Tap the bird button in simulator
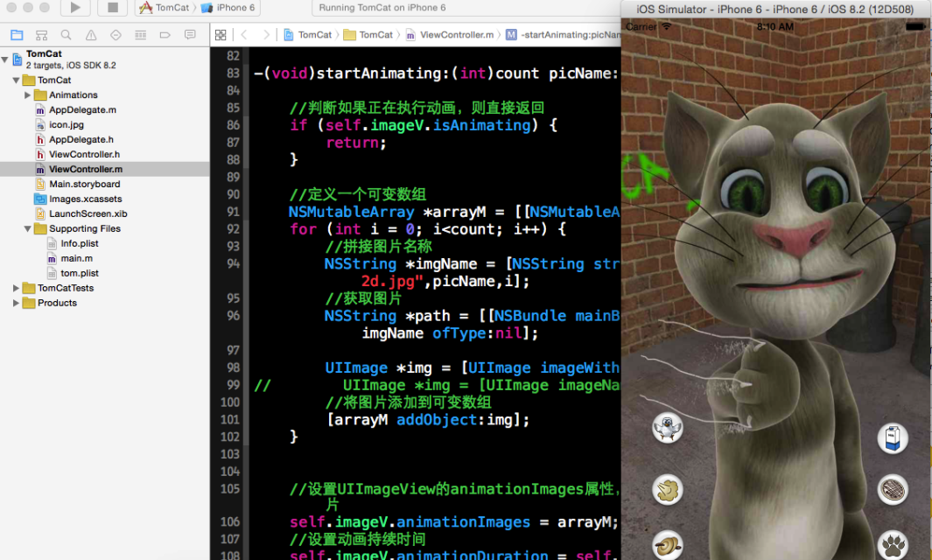The width and height of the screenshot is (932, 560). point(668,428)
